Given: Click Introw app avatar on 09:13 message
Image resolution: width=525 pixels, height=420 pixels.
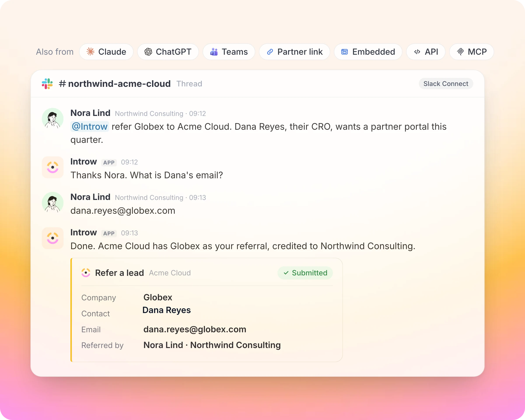Looking at the screenshot, I should click(52, 238).
